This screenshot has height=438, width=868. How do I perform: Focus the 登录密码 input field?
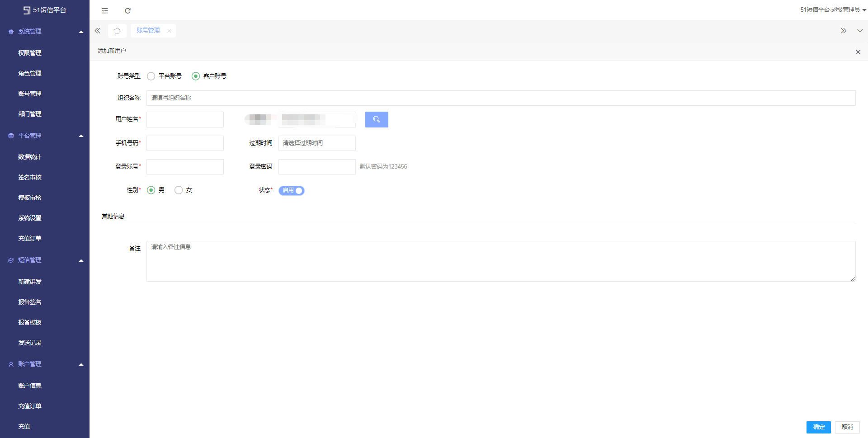(x=317, y=167)
